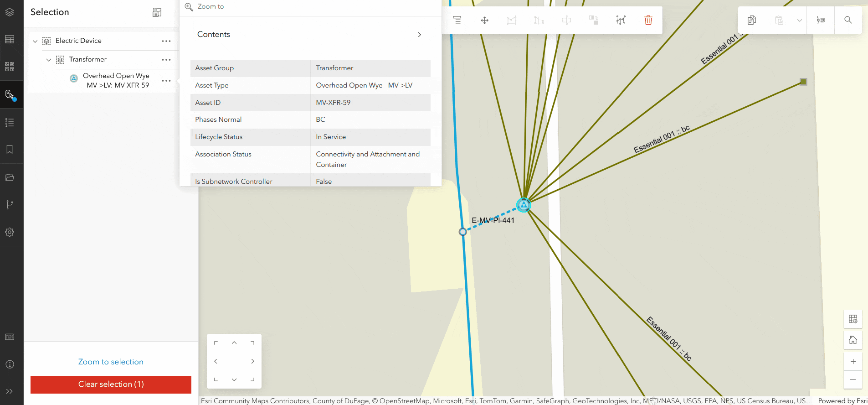This screenshot has width=868, height=405.
Task: Select the Move tool in edit toolbar
Action: [485, 20]
